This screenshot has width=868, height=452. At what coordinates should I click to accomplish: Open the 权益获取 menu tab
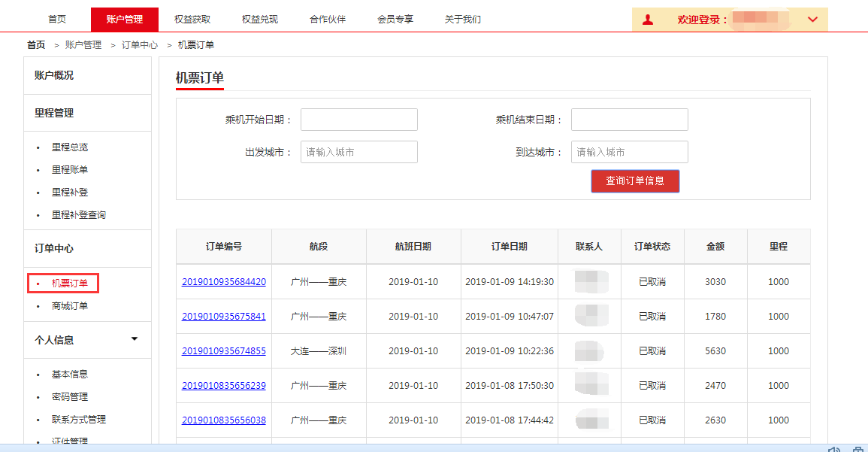(x=192, y=20)
